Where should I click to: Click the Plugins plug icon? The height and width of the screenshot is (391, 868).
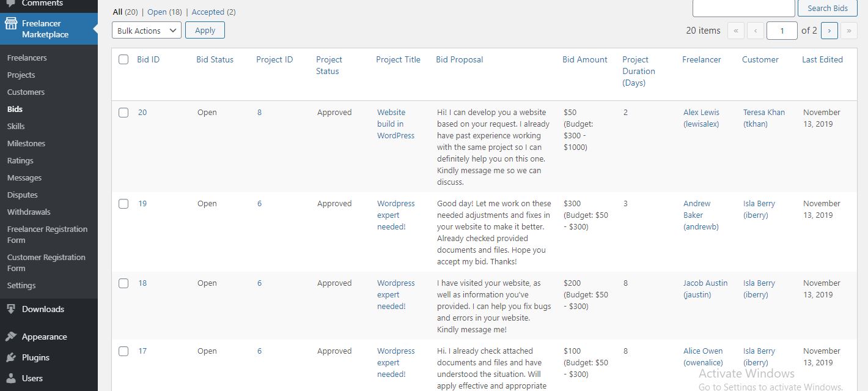10,357
